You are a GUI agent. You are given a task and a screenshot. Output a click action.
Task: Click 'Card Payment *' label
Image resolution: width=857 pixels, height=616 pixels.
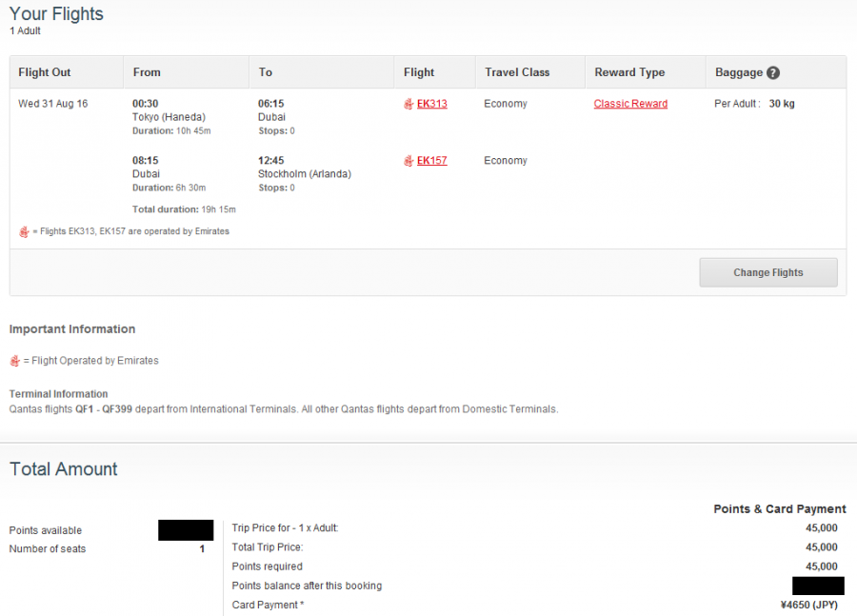pos(268,606)
